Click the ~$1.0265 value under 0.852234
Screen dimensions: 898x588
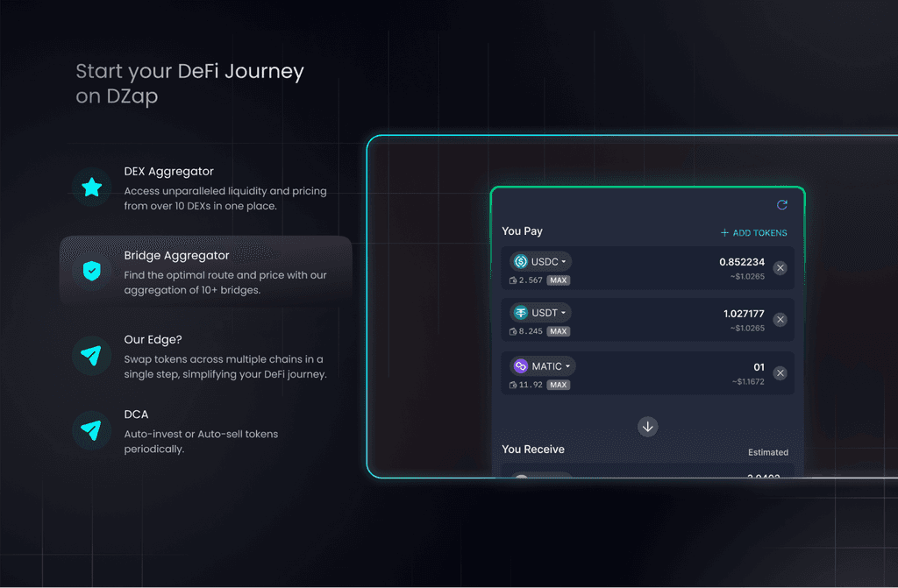(747, 277)
